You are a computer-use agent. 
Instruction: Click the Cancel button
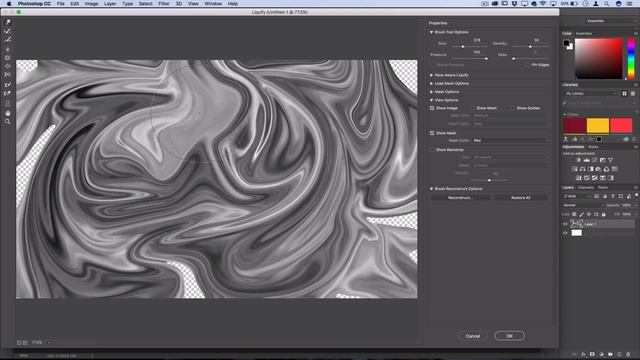473,336
